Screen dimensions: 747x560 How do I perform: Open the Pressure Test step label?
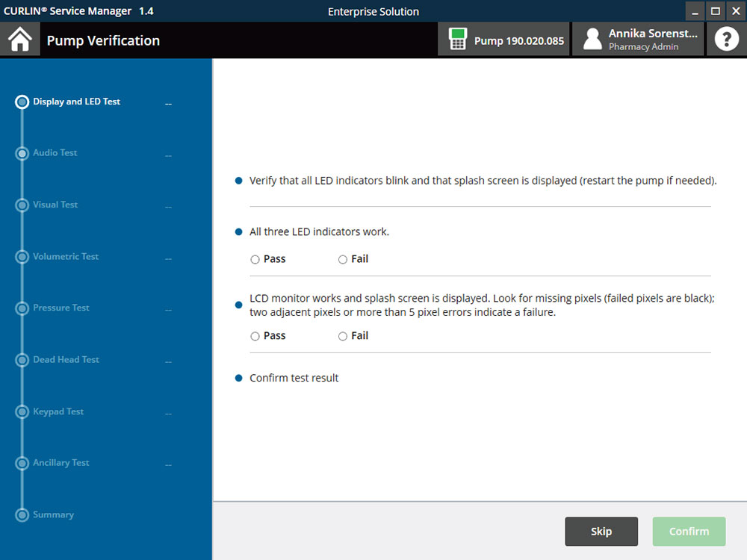(61, 308)
